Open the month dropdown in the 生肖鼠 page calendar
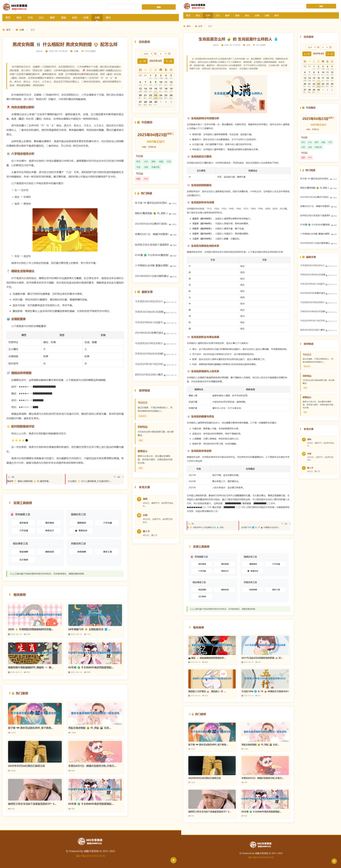The image size is (341, 868). coord(324,47)
